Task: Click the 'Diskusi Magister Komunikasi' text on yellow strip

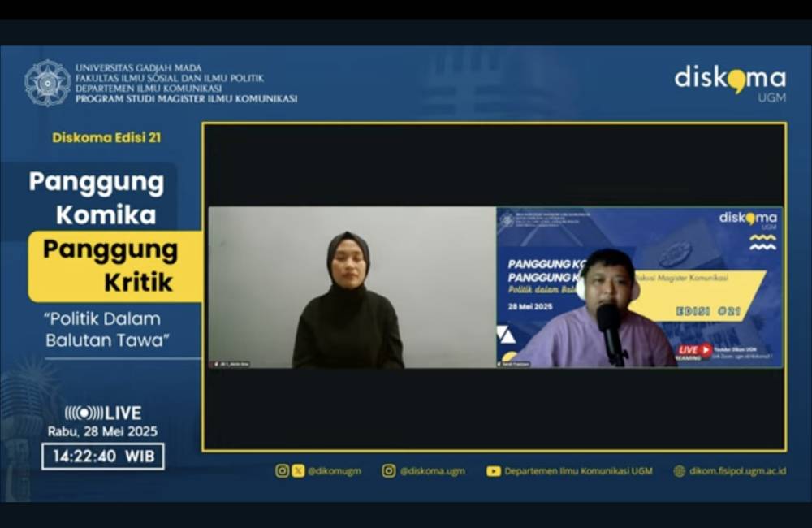Action: click(x=681, y=278)
